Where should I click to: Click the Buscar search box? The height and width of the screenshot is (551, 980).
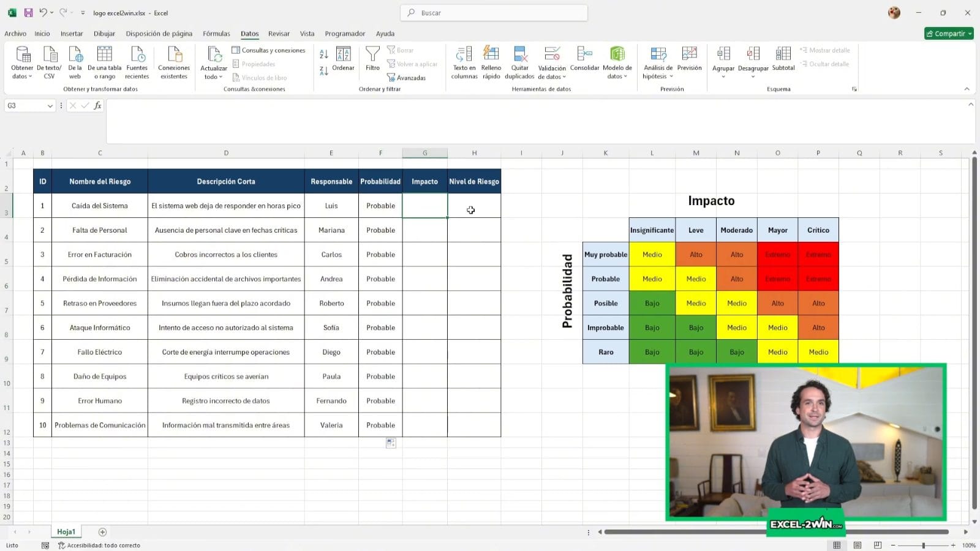click(494, 12)
